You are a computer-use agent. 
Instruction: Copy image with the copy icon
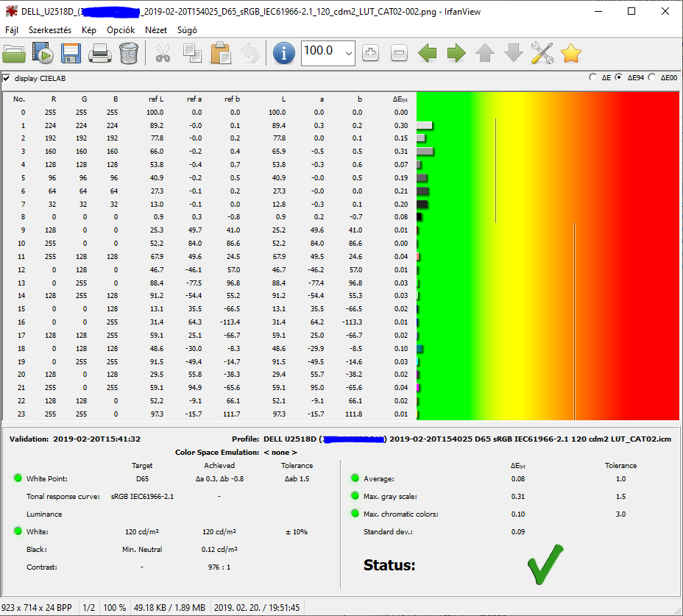192,54
